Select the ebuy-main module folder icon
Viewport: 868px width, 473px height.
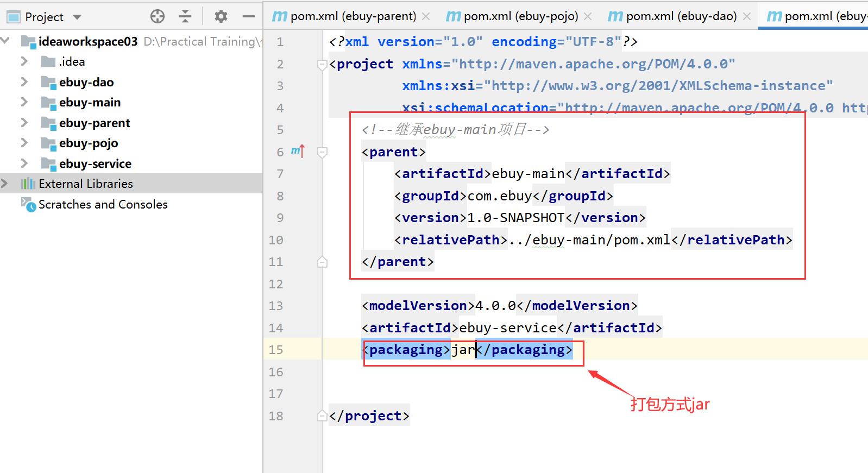(x=49, y=103)
